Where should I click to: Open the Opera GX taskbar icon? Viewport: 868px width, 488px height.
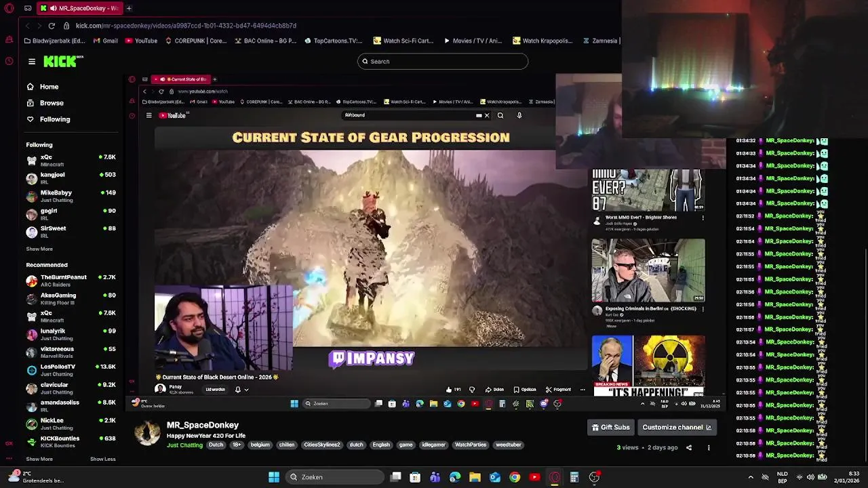click(555, 477)
